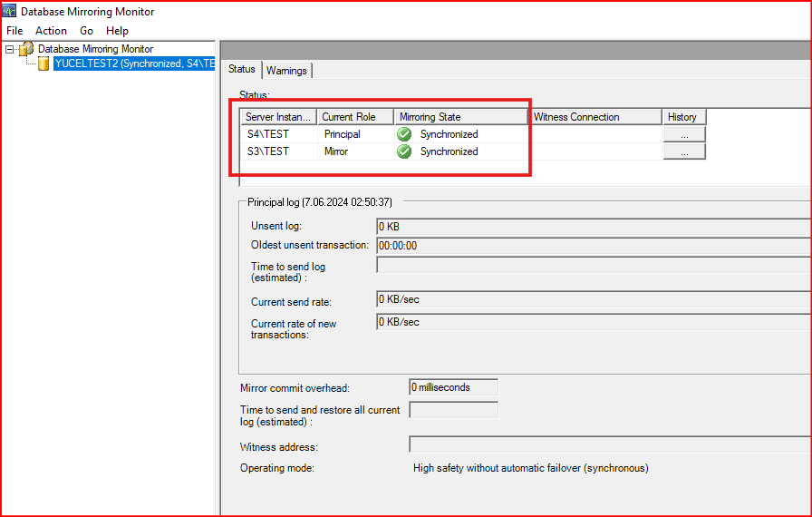
Task: Click the Database Mirroring Monitor title bar icon
Action: tap(10, 12)
